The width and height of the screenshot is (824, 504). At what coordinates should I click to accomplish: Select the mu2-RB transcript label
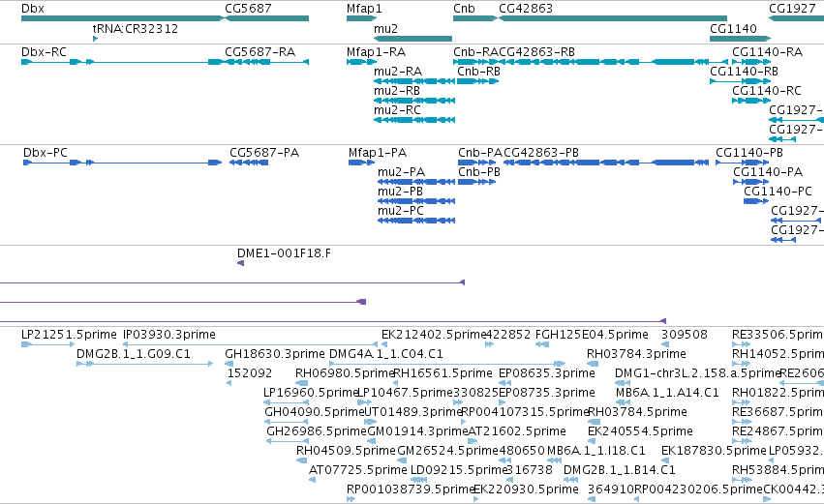tap(397, 90)
